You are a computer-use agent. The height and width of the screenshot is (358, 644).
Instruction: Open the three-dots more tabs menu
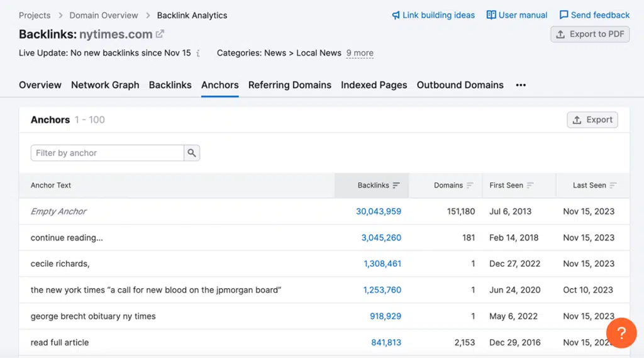521,85
